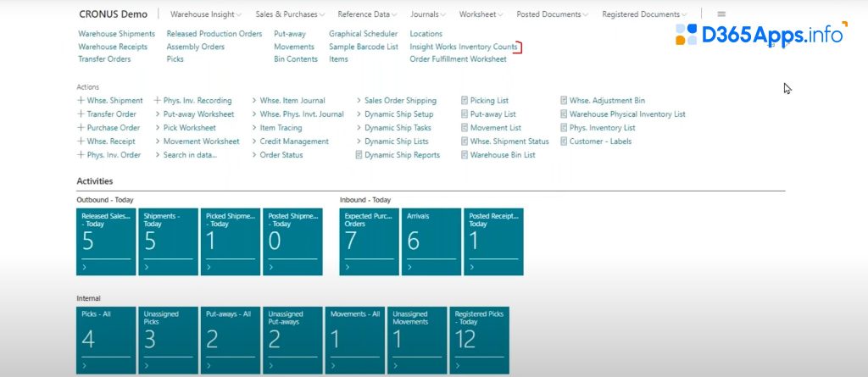Screen dimensions: 868x377
Task: Expand the Worksheet menu
Action: pyautogui.click(x=481, y=14)
